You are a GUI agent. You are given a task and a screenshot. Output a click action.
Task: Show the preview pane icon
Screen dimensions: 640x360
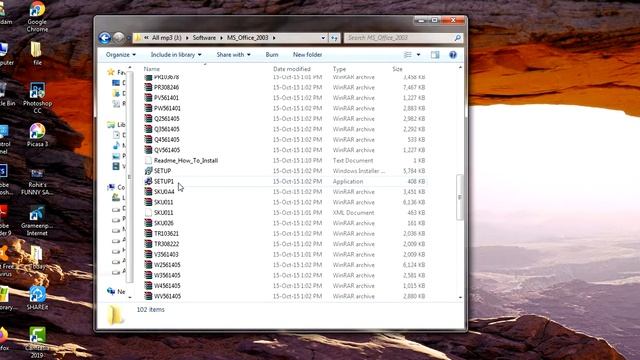click(435, 55)
